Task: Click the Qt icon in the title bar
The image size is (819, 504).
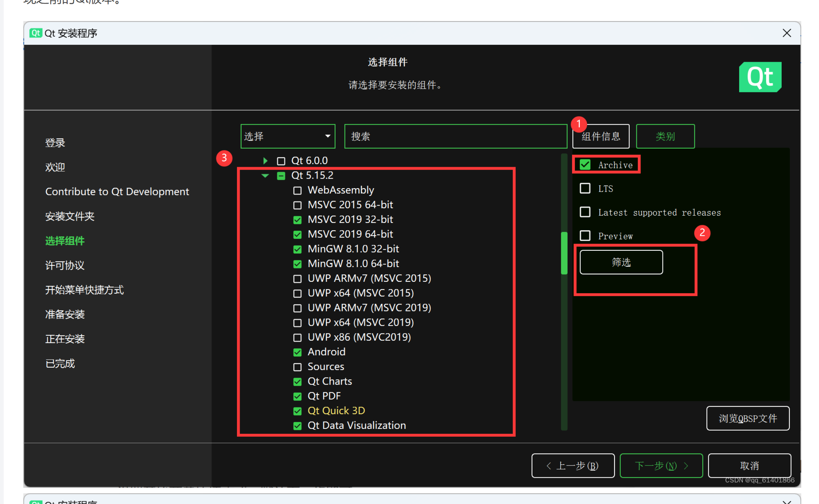Action: click(35, 33)
